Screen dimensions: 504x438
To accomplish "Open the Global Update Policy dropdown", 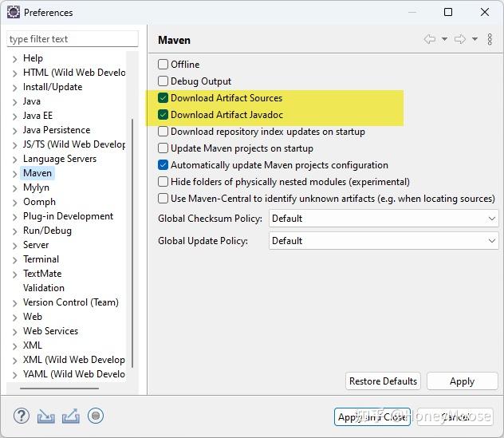I will coord(384,241).
